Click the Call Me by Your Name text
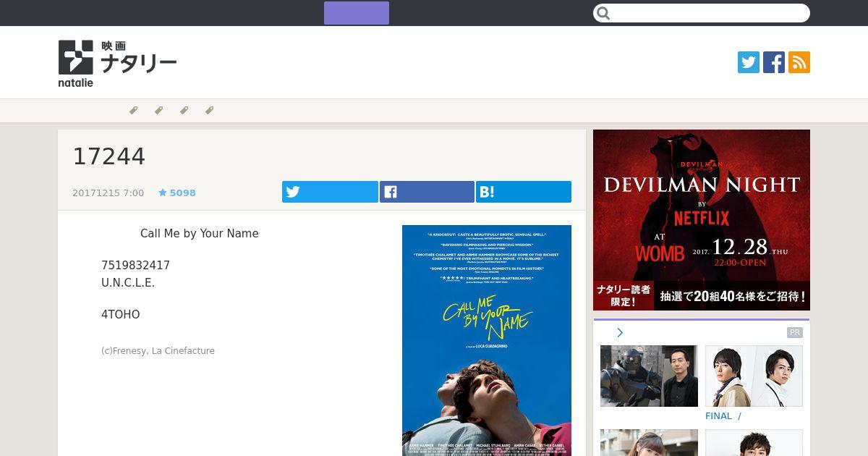The height and width of the screenshot is (456, 868). 200,234
